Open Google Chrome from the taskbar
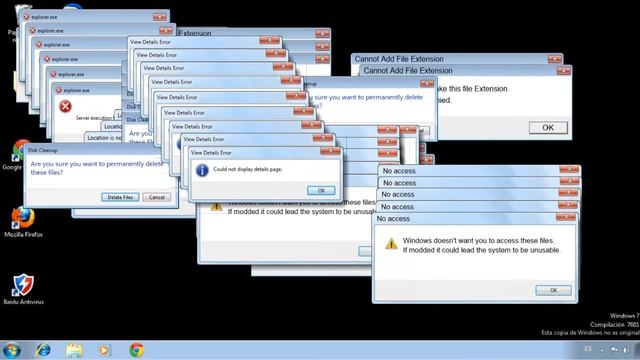The height and width of the screenshot is (360, 640). [x=136, y=350]
